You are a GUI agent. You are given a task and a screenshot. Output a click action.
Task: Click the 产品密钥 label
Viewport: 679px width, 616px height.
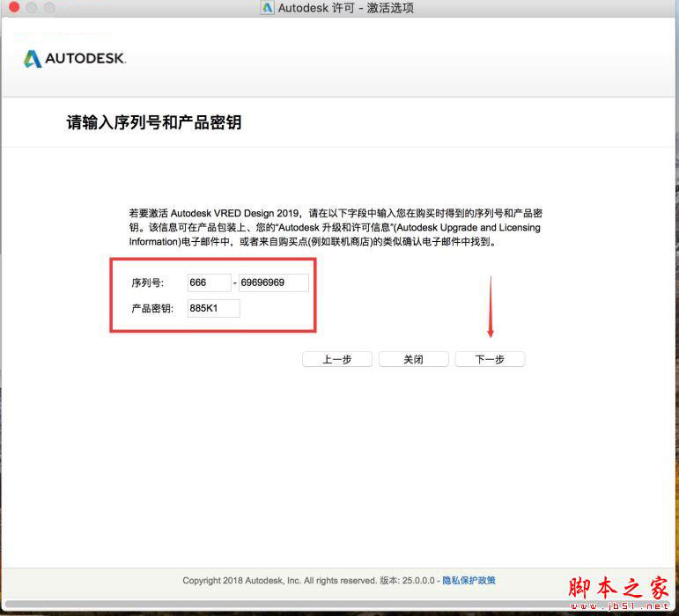point(152,308)
